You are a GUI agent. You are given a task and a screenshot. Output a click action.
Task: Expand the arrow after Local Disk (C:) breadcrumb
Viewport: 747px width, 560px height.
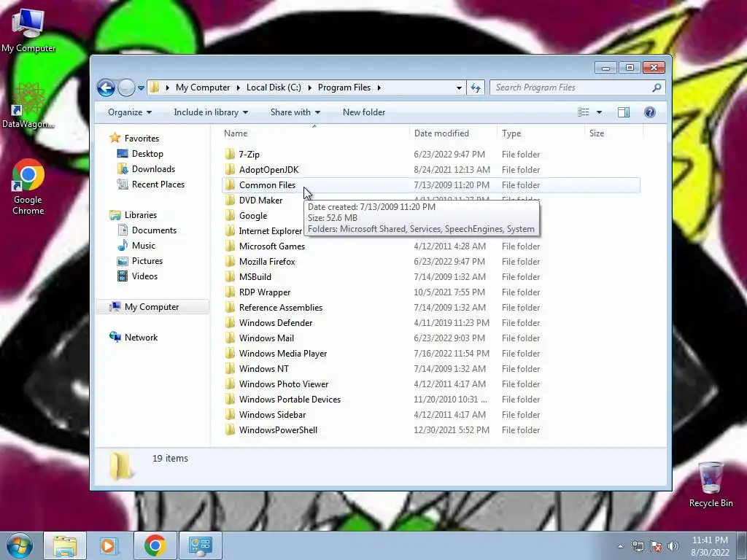point(309,87)
